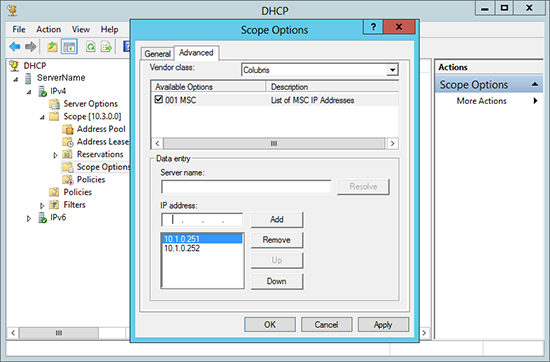The width and height of the screenshot is (550, 362).
Task: Collapse the ServerName tree node
Action: pyautogui.click(x=16, y=80)
